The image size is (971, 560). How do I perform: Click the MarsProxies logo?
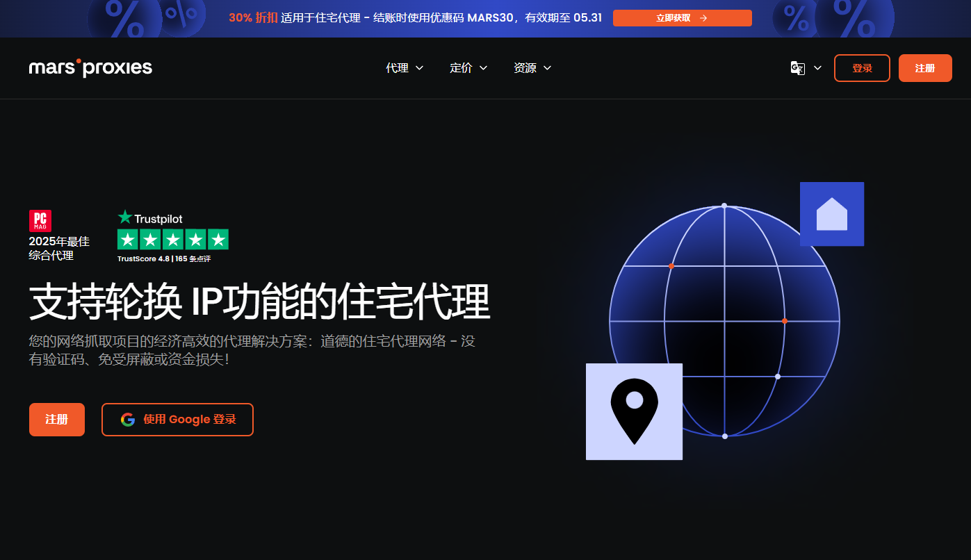point(90,67)
